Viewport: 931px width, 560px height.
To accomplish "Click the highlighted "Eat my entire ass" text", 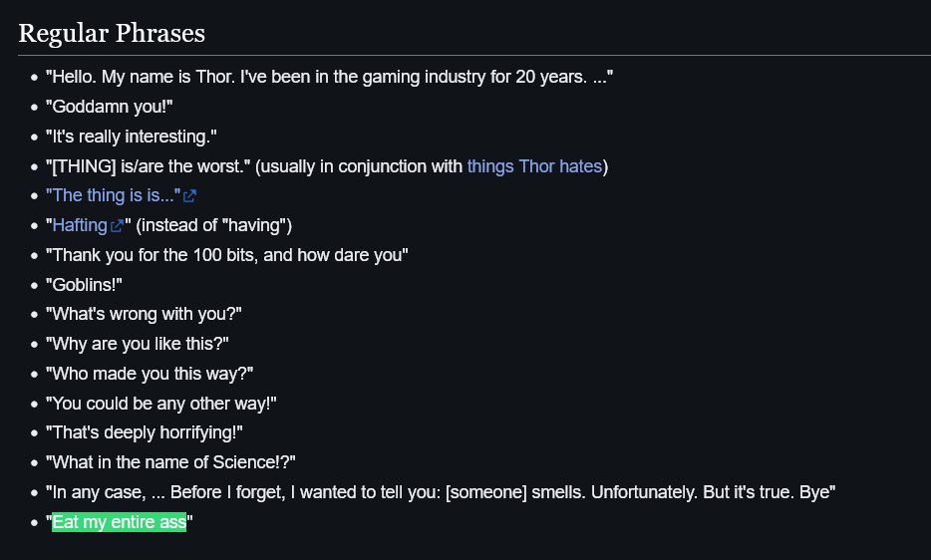I will pos(120,522).
